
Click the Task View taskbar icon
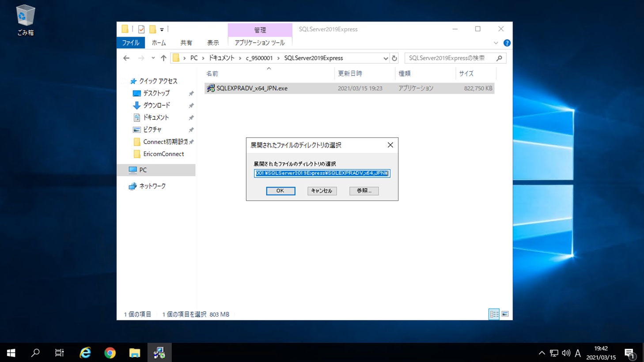coord(59,353)
